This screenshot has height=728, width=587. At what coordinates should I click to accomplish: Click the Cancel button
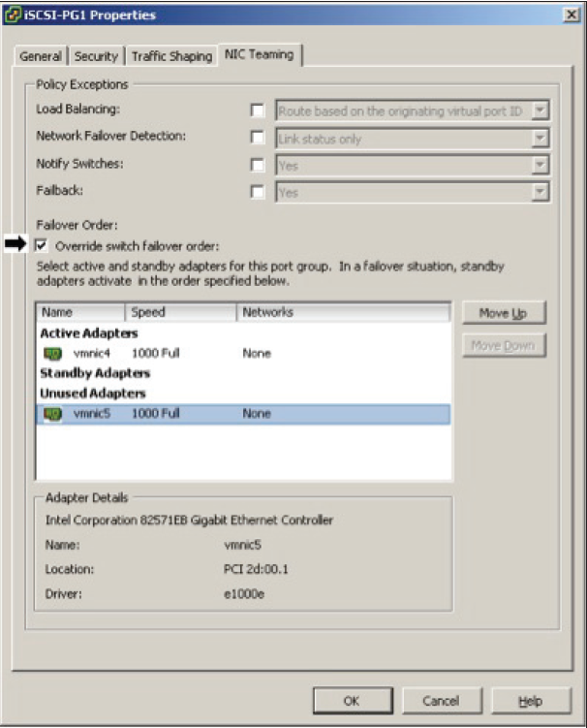pyautogui.click(x=441, y=700)
